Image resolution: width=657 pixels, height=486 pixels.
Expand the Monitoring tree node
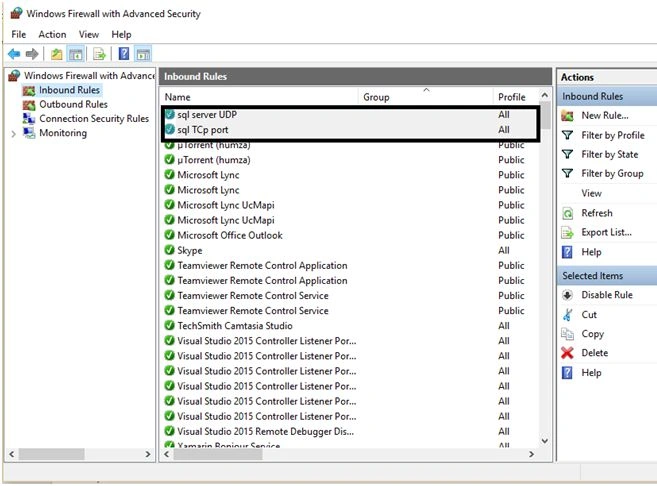(x=13, y=134)
